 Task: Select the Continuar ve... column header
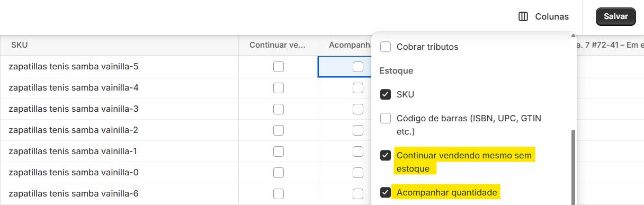278,46
